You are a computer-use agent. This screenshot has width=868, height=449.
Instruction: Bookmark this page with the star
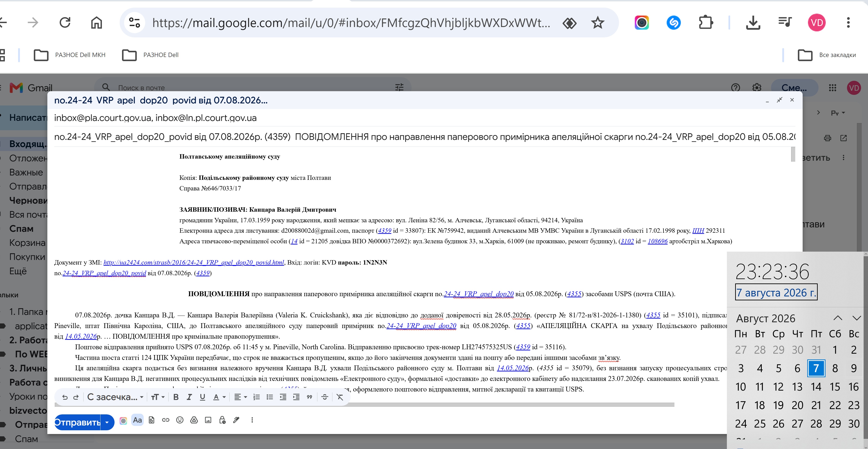[598, 23]
